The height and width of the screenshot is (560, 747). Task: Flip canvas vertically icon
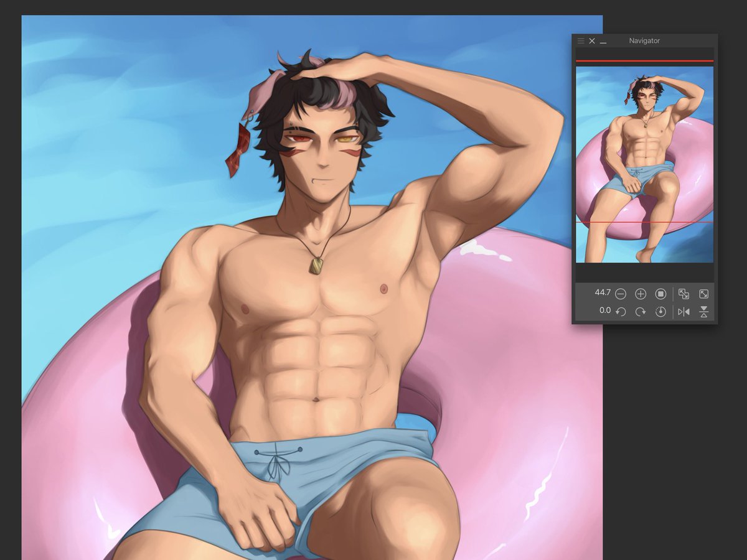pos(704,312)
